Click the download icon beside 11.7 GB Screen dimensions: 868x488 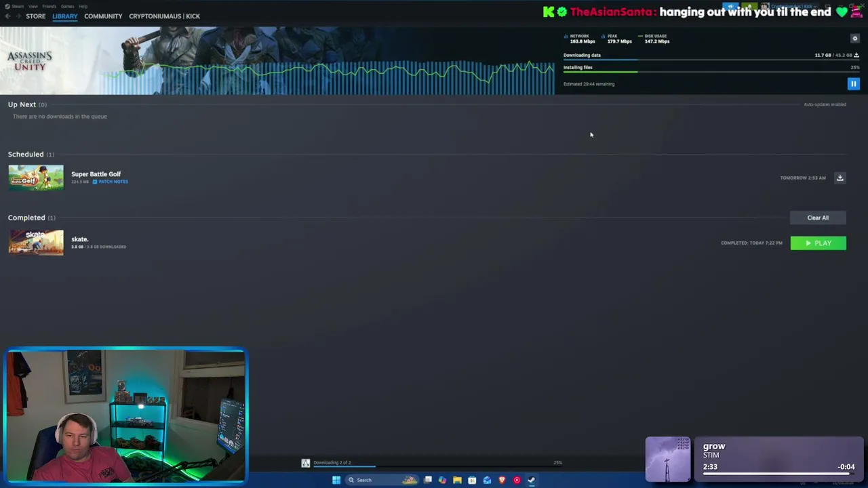click(x=856, y=55)
